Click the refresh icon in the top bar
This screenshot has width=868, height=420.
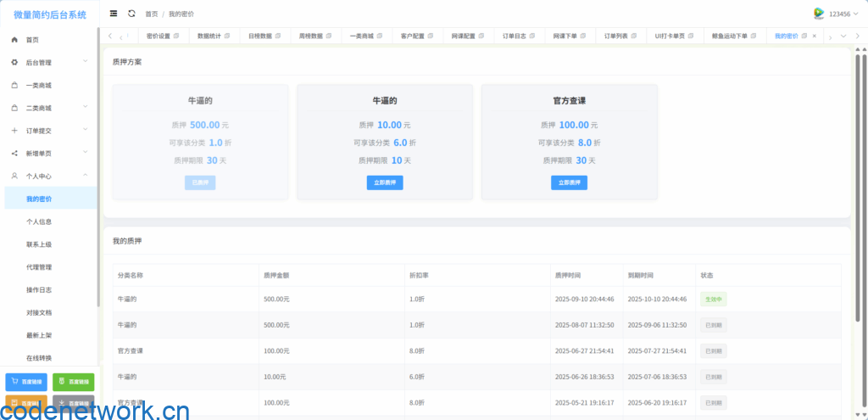pyautogui.click(x=131, y=14)
